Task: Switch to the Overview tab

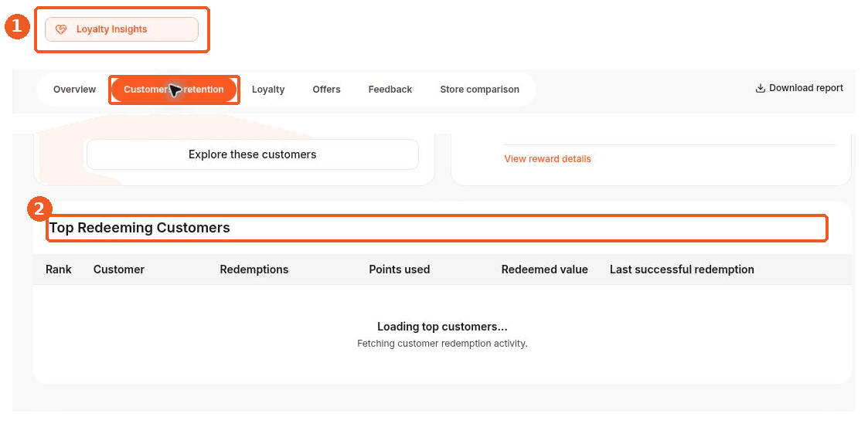Action: [74, 90]
